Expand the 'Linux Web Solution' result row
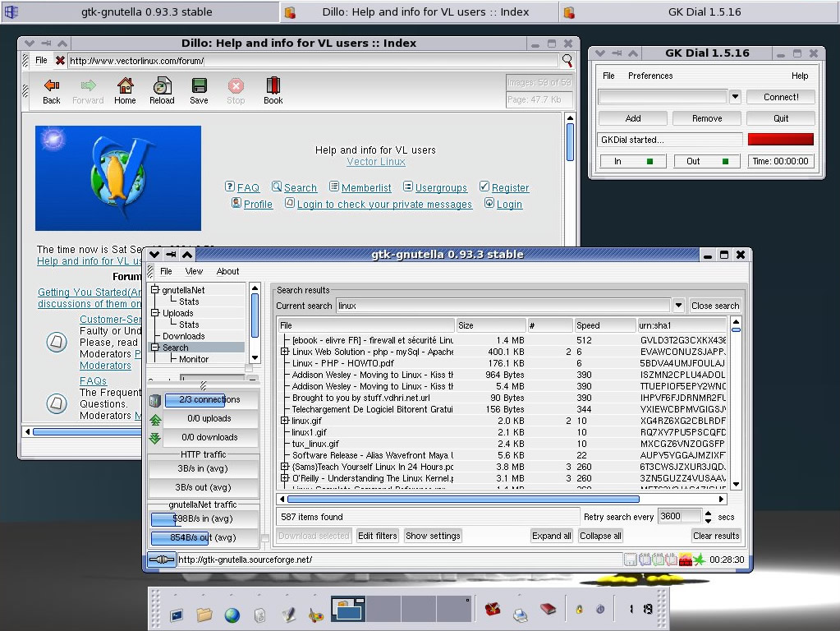 [284, 352]
